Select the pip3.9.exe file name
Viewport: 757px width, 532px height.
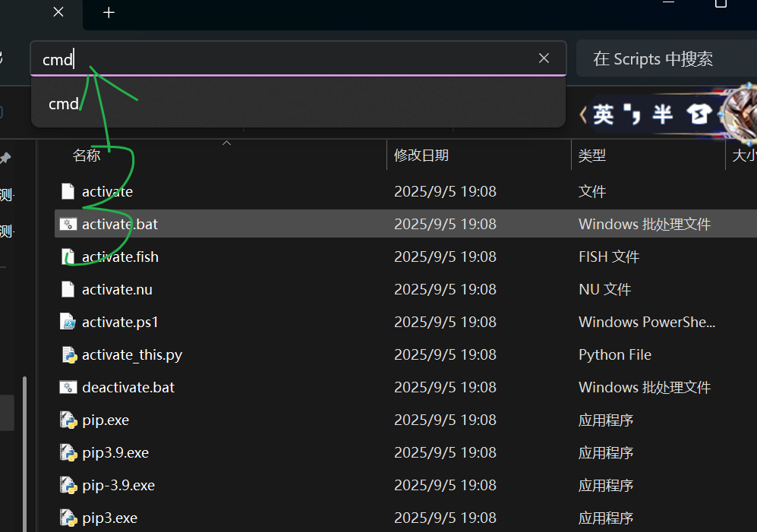pyautogui.click(x=115, y=453)
